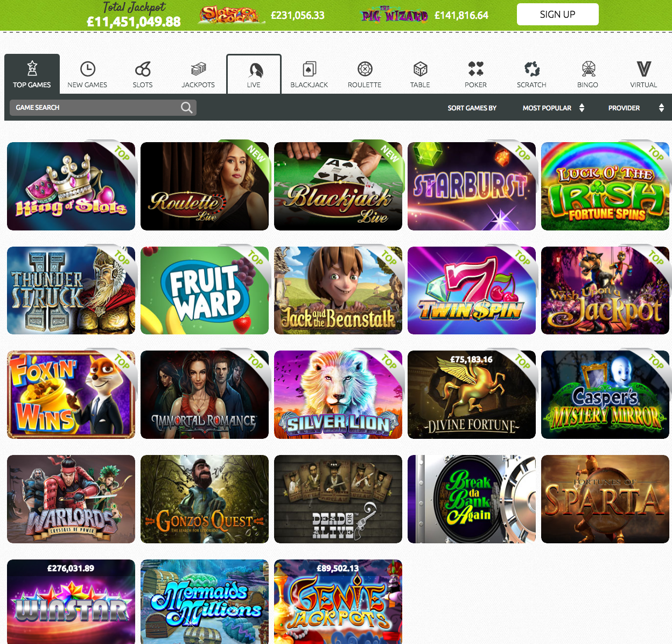The height and width of the screenshot is (644, 672).
Task: Launch the Immortal Romance slot
Action: coord(205,395)
